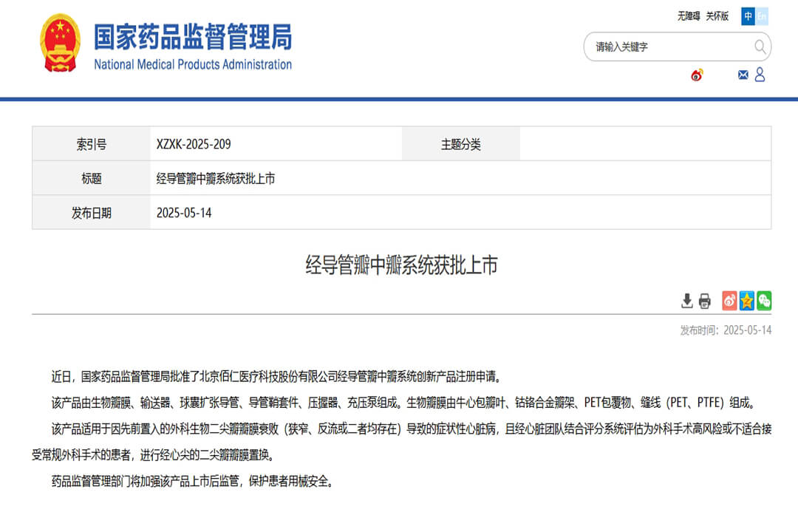Switch language to 中 (Chinese)
The width and height of the screenshot is (798, 532).
tap(748, 16)
